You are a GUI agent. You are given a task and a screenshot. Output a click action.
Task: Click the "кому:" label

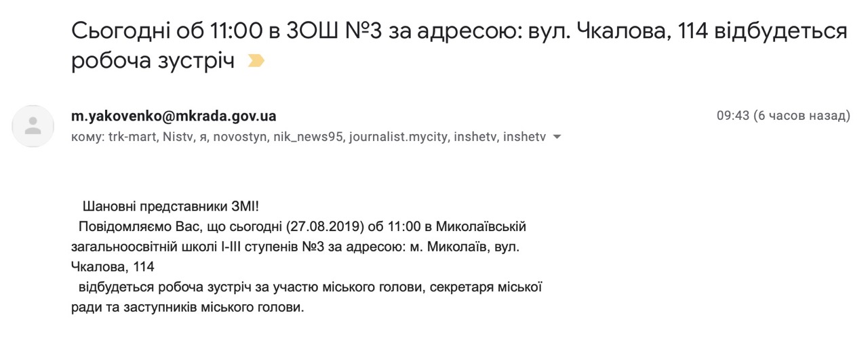click(x=87, y=137)
